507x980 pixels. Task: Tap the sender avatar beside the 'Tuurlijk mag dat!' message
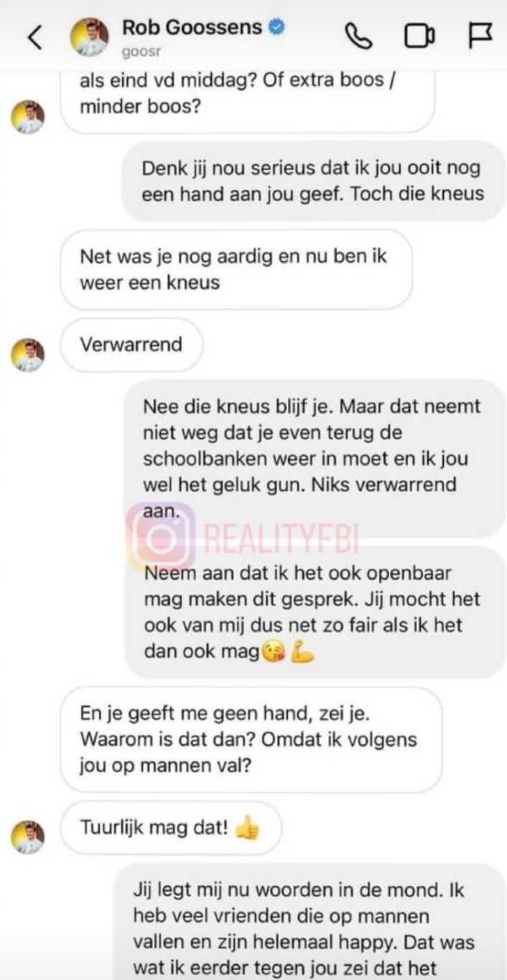point(28,837)
